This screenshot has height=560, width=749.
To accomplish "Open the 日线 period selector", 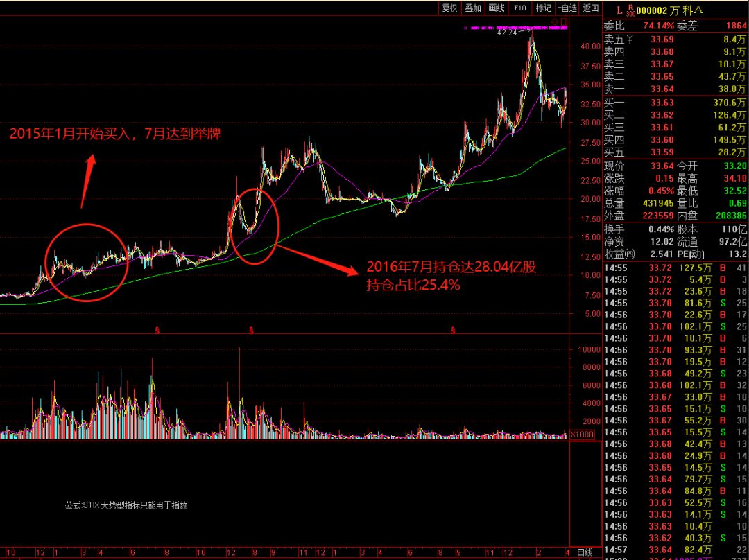I will [x=585, y=552].
